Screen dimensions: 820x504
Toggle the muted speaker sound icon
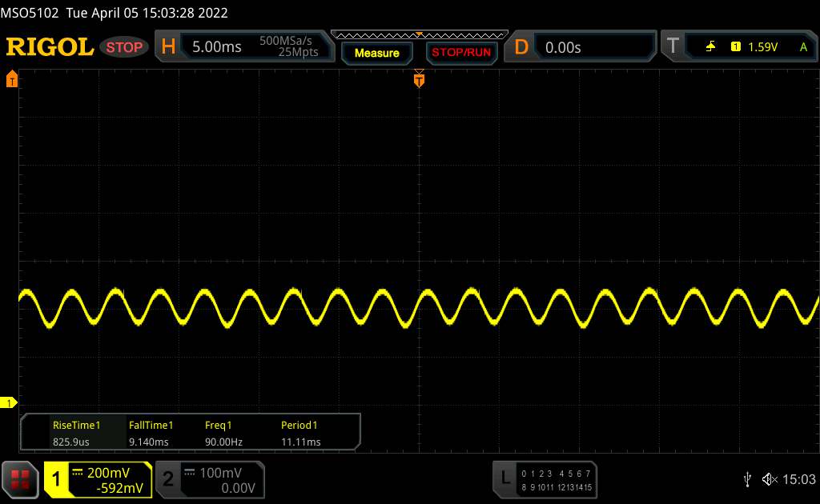tap(770, 479)
